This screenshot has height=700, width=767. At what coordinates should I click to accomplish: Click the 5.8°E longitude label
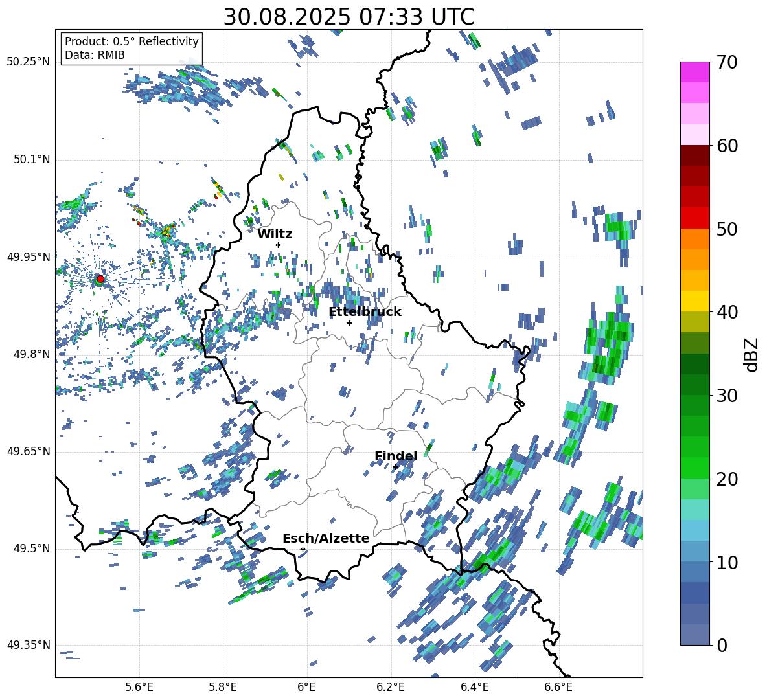coord(223,687)
